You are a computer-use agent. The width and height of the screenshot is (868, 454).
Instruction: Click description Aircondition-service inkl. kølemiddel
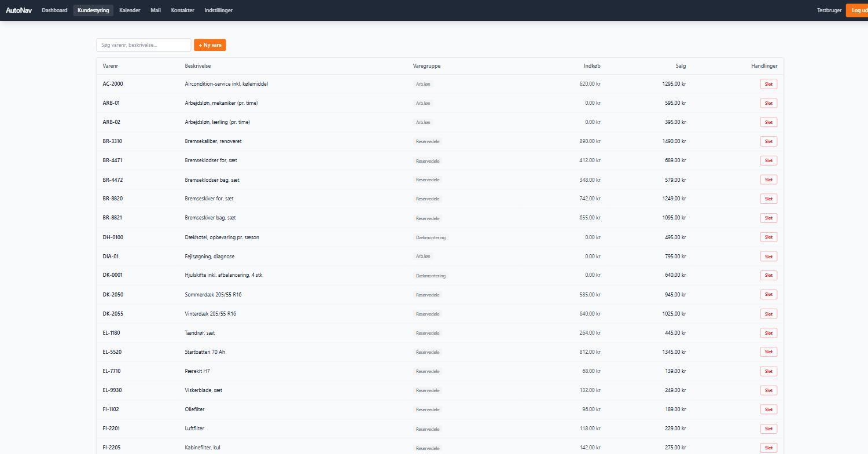(226, 84)
